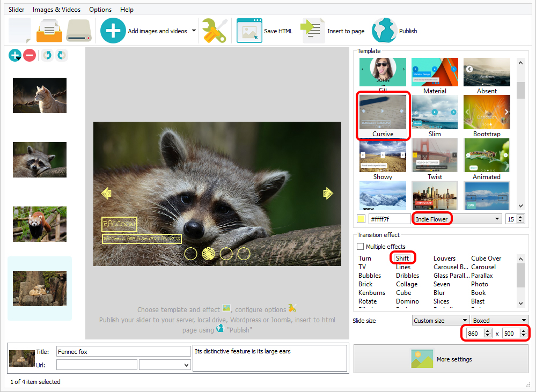Select the red panda slide thumbnail
Screen dimensions: 536x392
point(40,224)
